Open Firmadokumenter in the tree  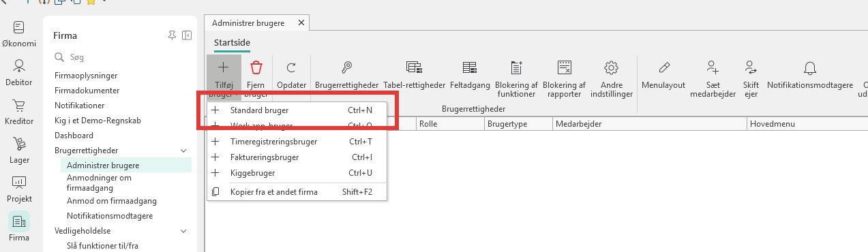87,90
